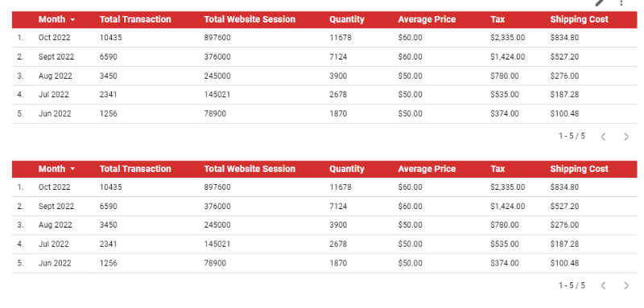Sort bottom table by Shipping Cost
This screenshot has width=644, height=308.
(579, 169)
